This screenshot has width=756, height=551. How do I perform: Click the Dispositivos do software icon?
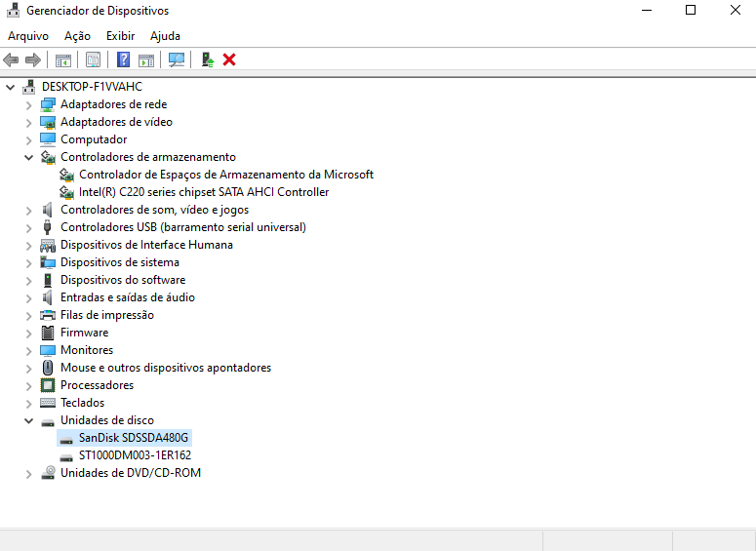click(47, 280)
